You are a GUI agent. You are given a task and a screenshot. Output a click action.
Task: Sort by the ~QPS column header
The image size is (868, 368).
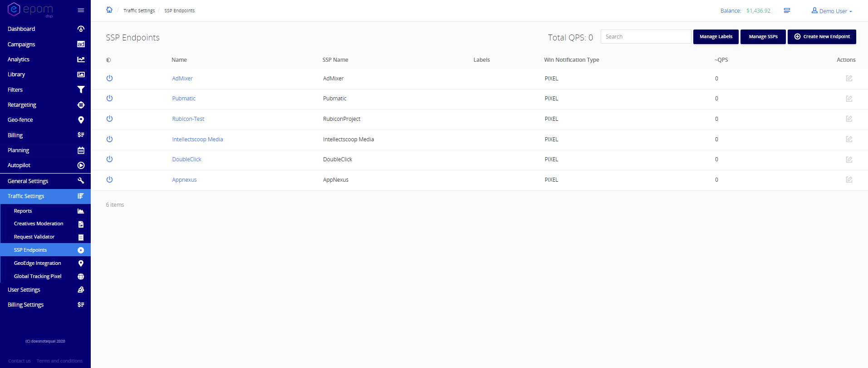point(721,60)
